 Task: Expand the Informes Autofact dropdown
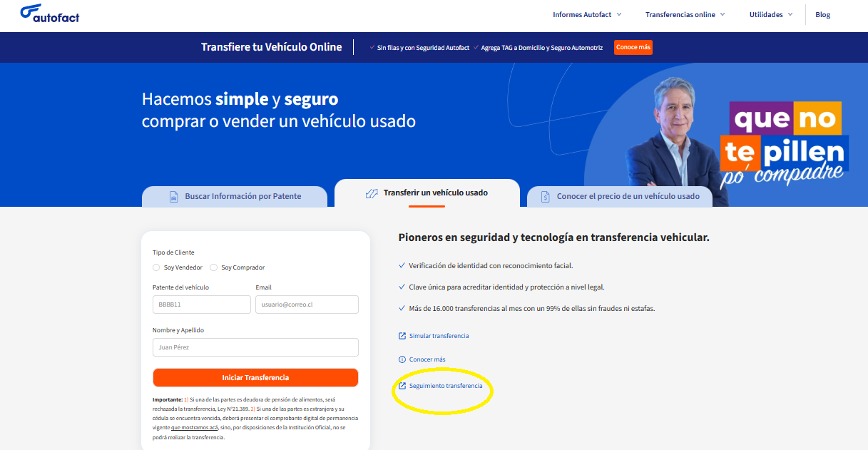587,14
